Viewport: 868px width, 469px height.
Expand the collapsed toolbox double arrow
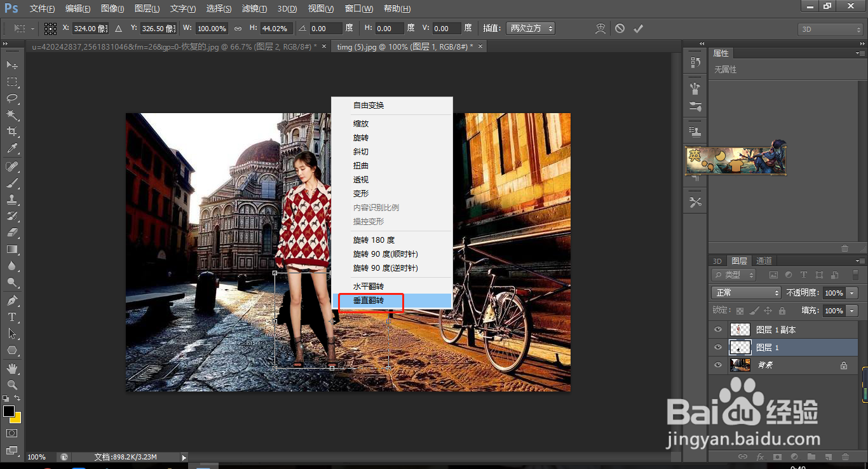click(6, 44)
